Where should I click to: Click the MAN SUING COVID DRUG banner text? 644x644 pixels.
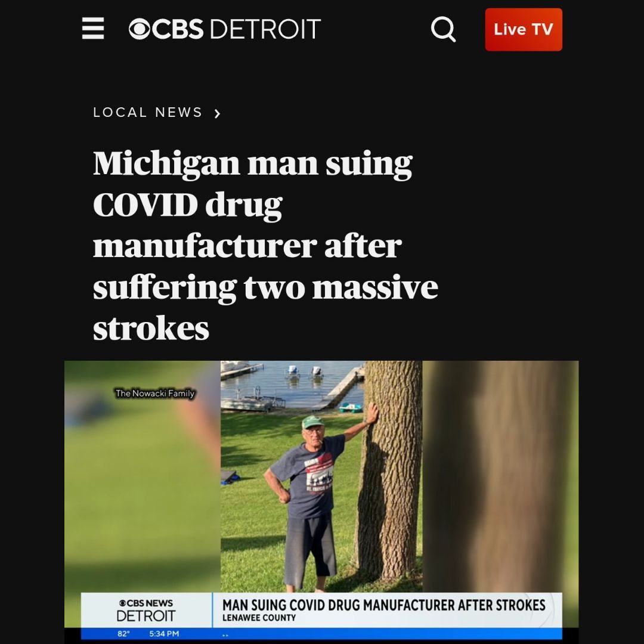click(x=383, y=605)
